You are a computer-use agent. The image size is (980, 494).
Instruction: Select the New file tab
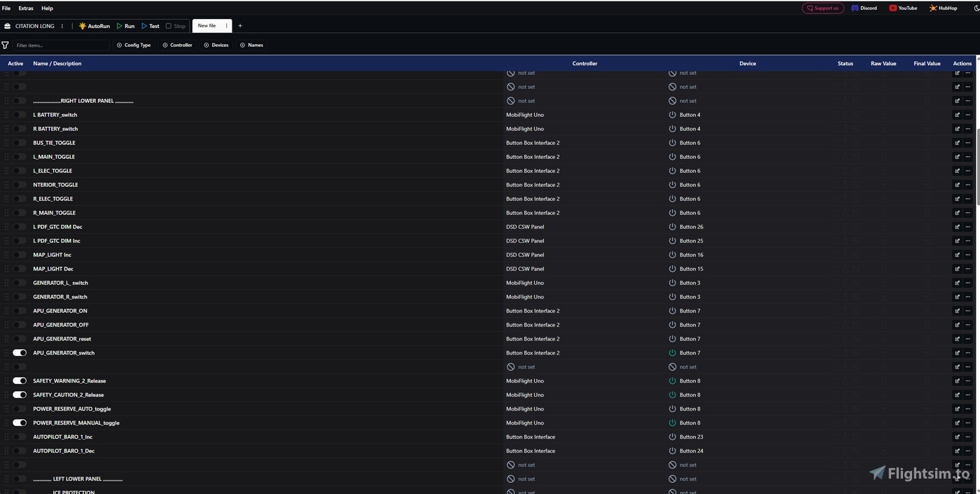pyautogui.click(x=206, y=26)
